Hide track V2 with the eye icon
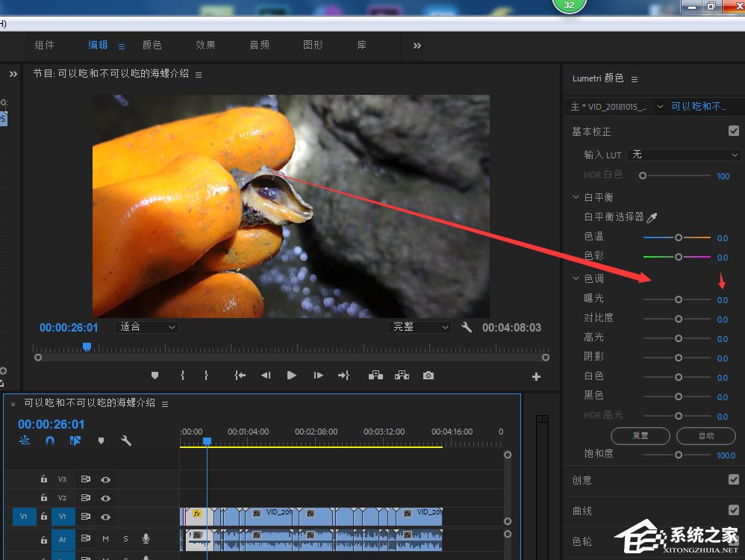745x560 pixels. 106,498
